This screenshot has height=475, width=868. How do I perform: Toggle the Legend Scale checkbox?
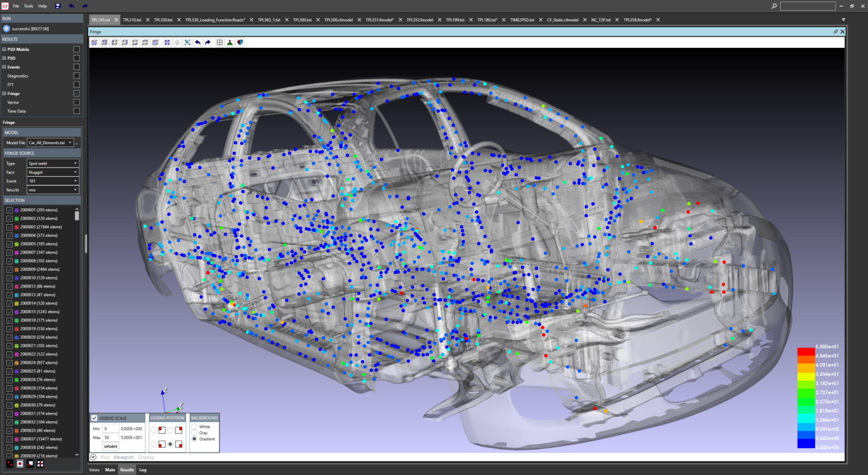coord(94,418)
